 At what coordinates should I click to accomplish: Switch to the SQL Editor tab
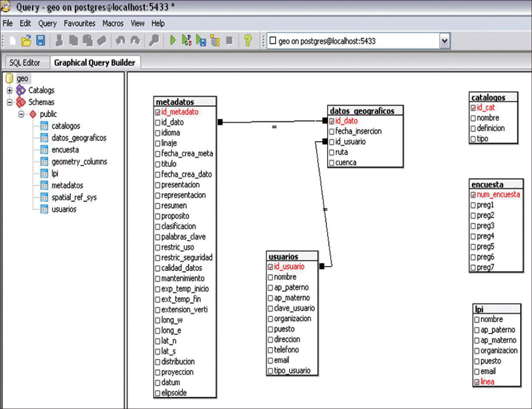[x=25, y=63]
